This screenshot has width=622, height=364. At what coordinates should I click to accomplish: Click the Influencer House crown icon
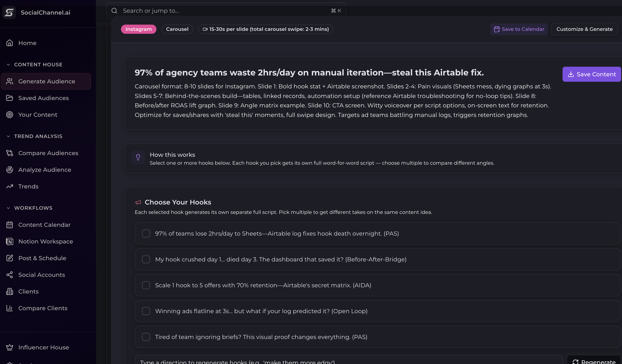pyautogui.click(x=10, y=347)
